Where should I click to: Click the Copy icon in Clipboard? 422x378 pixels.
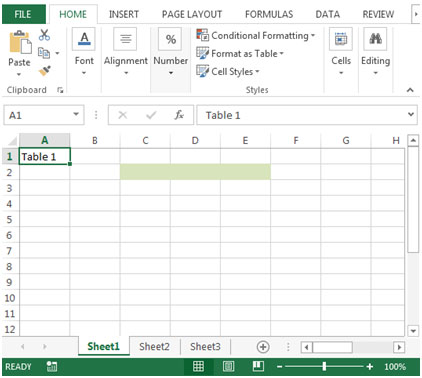[44, 53]
